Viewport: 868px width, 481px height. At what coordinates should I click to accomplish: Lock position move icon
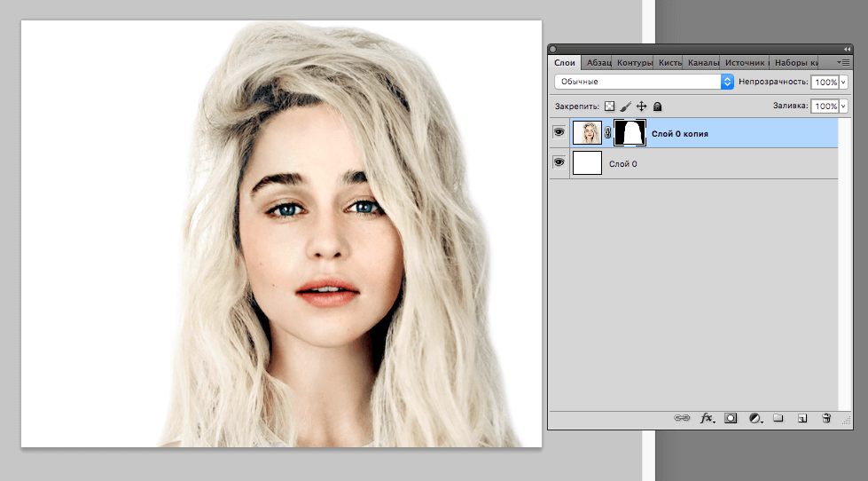pos(642,106)
